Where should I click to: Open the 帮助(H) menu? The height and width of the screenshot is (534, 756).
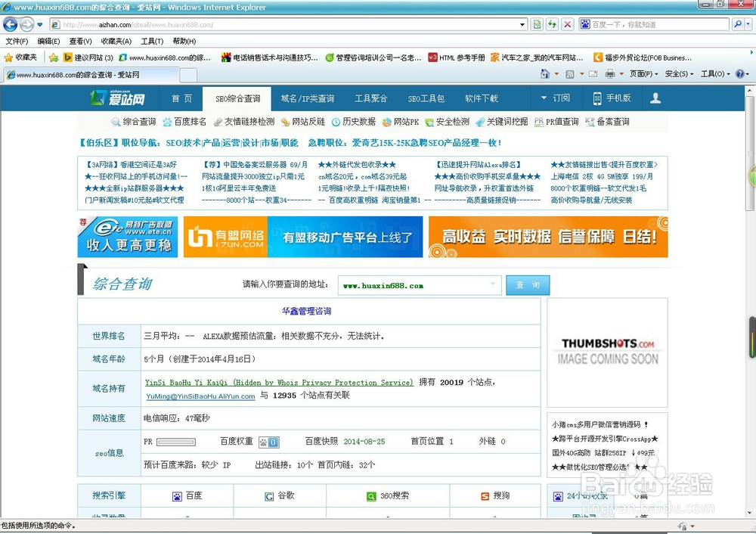(x=184, y=42)
